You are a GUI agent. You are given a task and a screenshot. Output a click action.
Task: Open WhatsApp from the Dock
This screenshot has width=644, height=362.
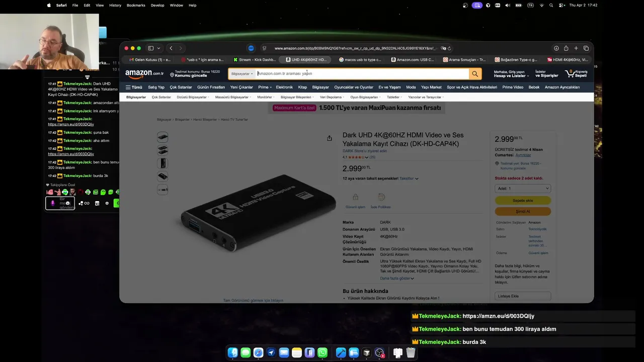click(x=323, y=353)
